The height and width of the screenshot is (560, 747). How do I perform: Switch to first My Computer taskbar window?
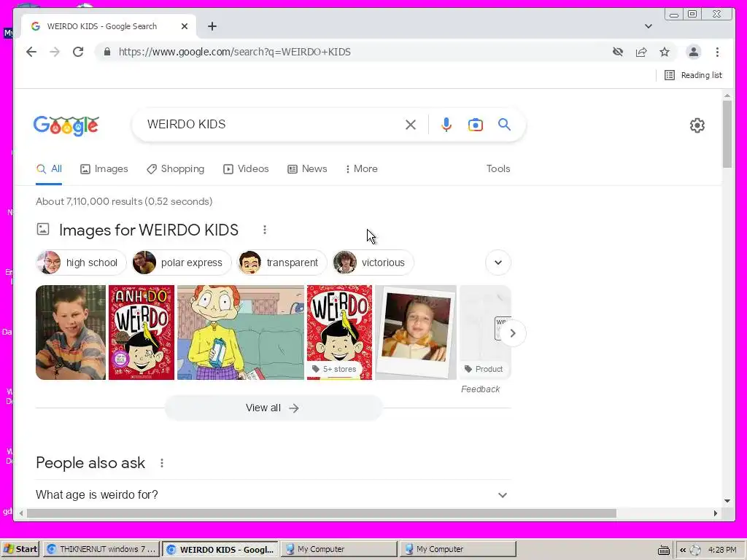338,549
